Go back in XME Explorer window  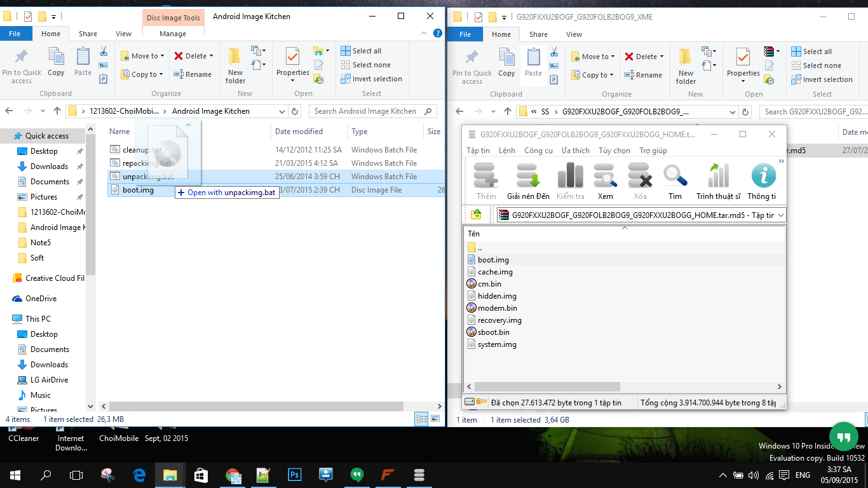click(x=459, y=111)
